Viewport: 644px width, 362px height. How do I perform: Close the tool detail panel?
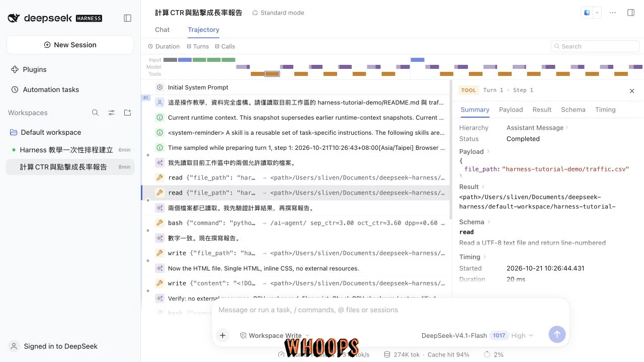click(632, 91)
